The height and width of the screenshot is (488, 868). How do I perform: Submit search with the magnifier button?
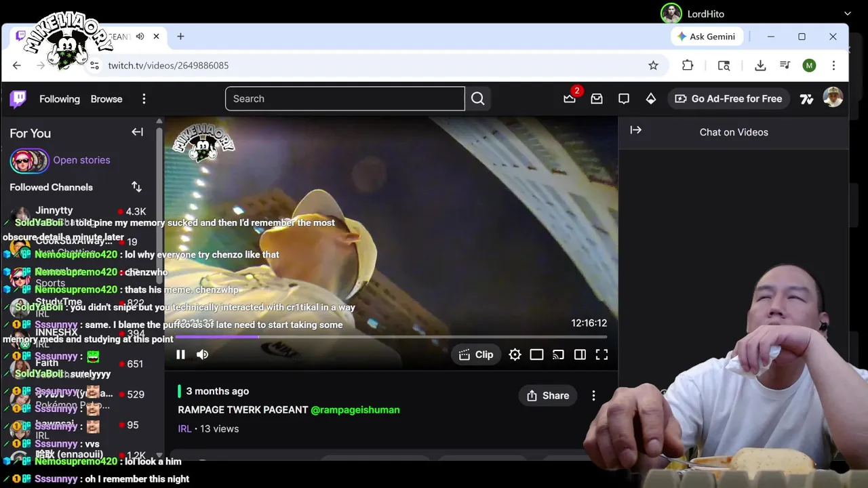point(478,99)
